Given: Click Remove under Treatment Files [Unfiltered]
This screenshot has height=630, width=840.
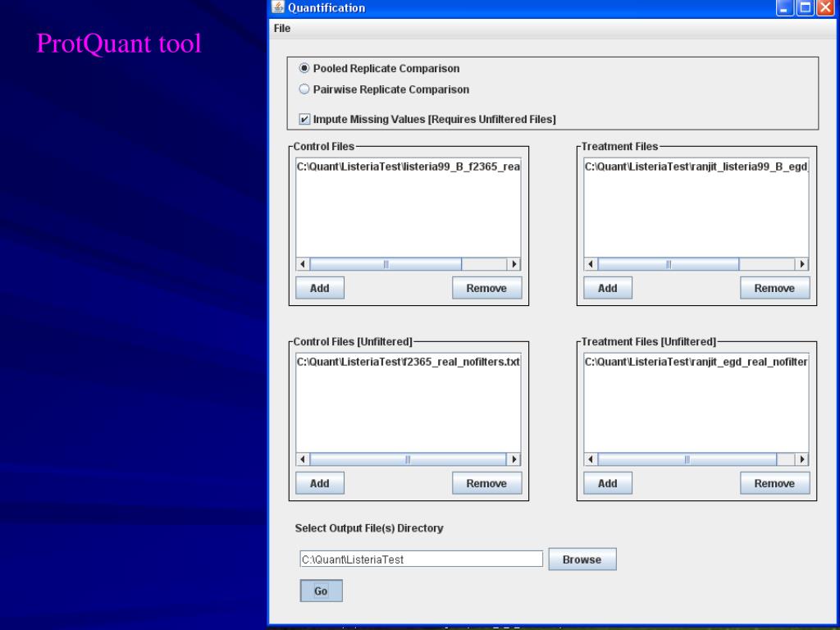Looking at the screenshot, I should click(x=774, y=483).
